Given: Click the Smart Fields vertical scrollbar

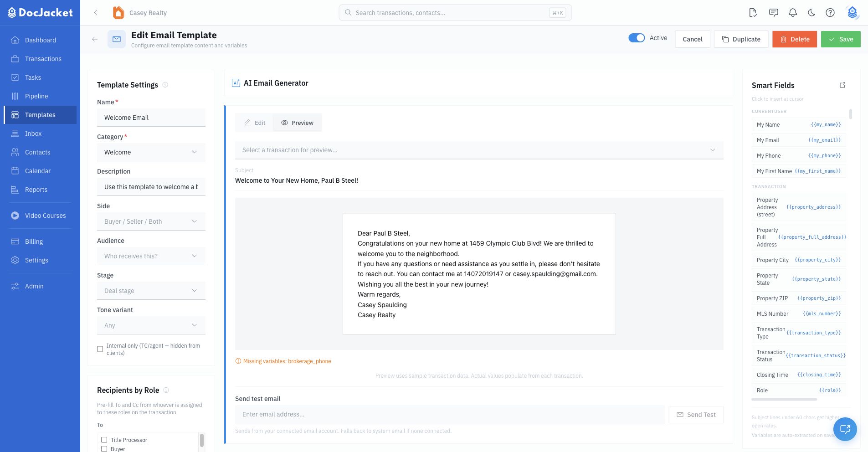Looking at the screenshot, I should [850, 114].
